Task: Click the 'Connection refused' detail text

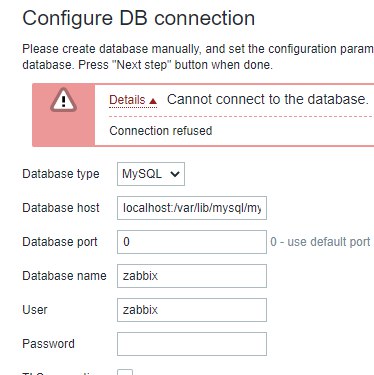Action: click(161, 131)
